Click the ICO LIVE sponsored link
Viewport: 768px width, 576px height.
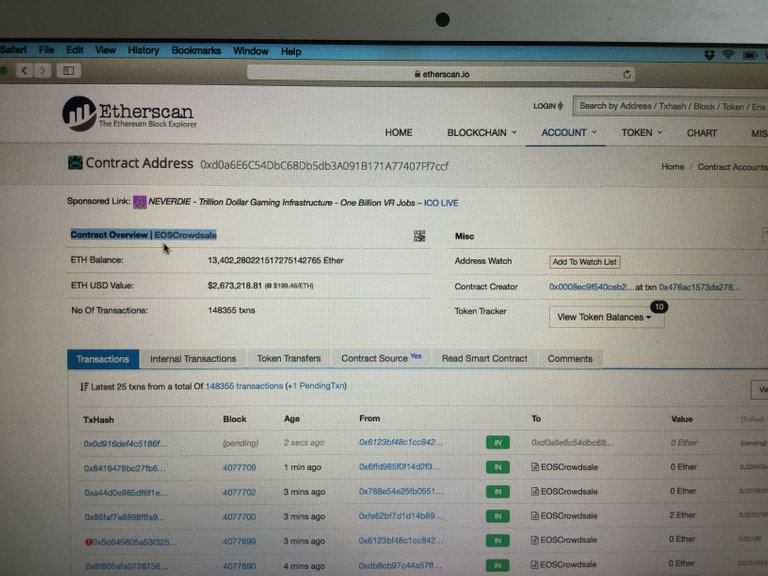tap(441, 203)
